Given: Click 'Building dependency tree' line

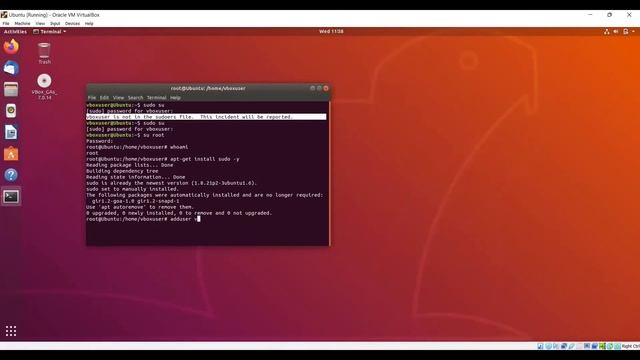Looking at the screenshot, I should pos(122,171).
